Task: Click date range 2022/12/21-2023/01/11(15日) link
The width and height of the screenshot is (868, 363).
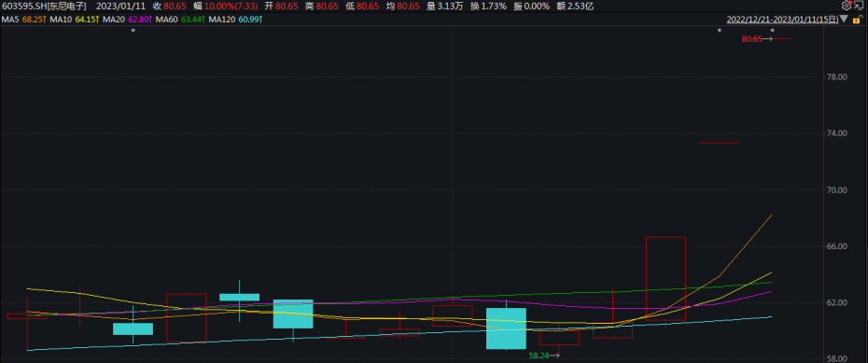Action: 782,20
